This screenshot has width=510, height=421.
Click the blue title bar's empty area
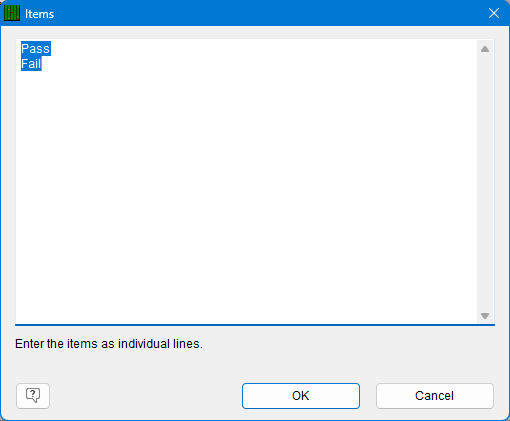point(267,13)
